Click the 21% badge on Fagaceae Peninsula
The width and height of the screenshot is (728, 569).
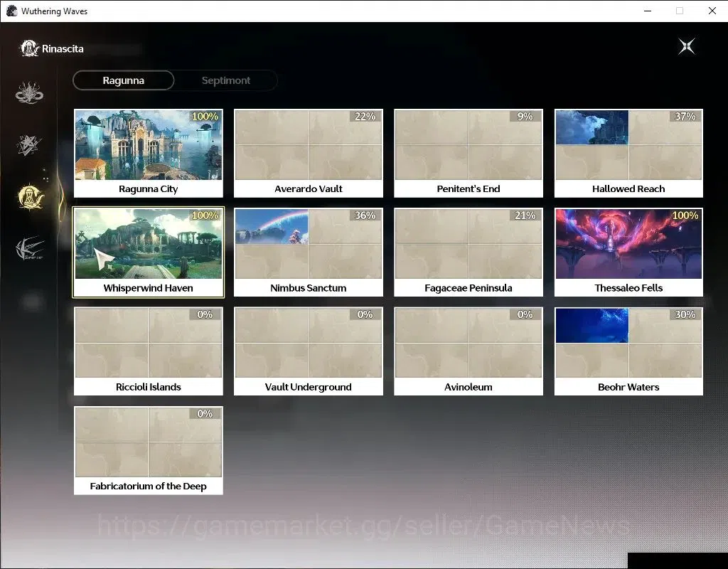pos(525,215)
